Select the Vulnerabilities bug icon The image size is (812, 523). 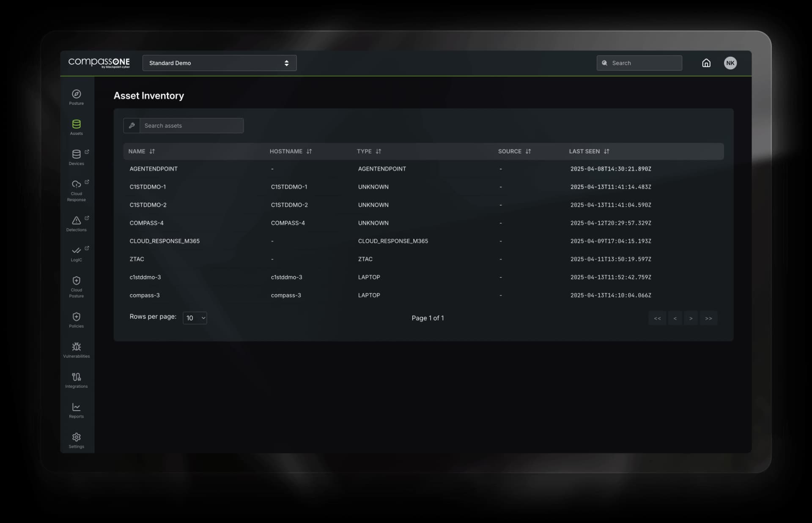tap(76, 349)
